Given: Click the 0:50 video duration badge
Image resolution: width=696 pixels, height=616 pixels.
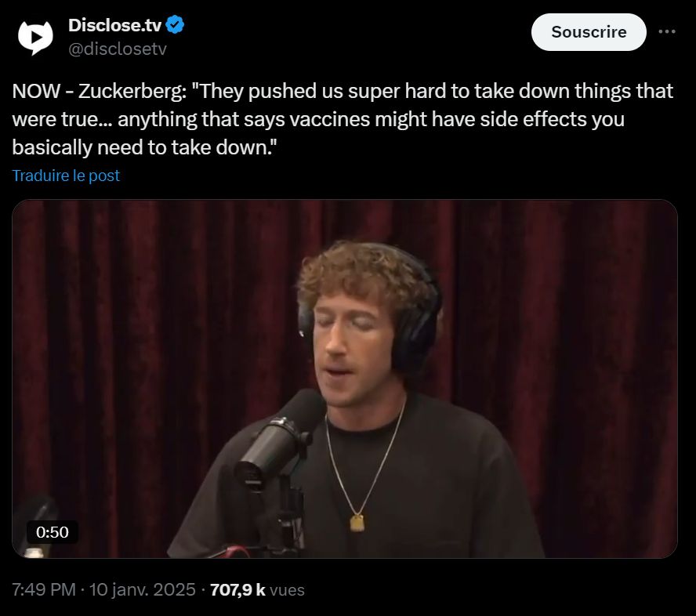Looking at the screenshot, I should pyautogui.click(x=53, y=531).
